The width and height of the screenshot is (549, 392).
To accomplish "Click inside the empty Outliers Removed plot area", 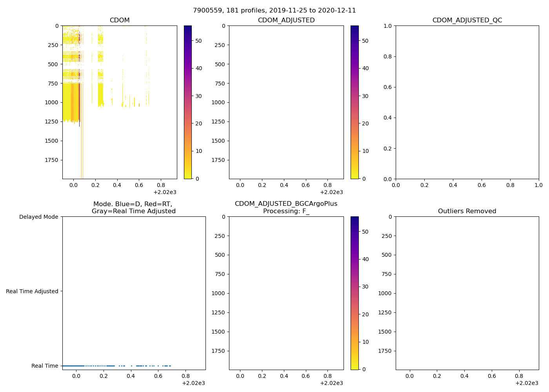I will coord(467,293).
